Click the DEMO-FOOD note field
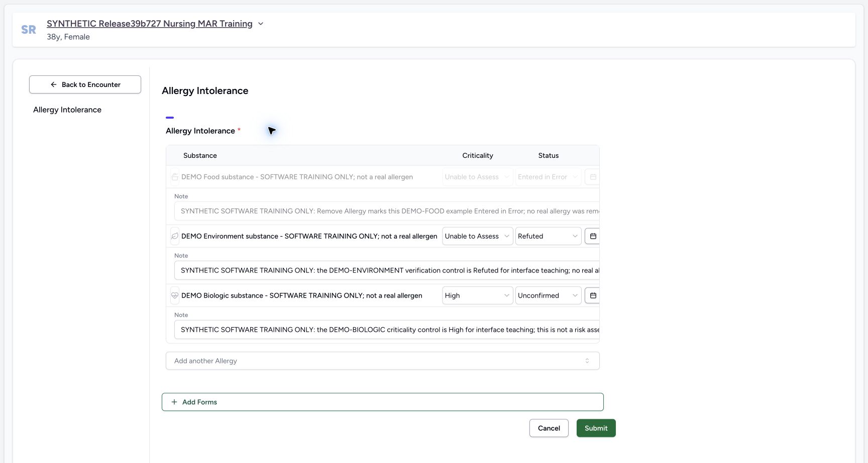This screenshot has height=463, width=868. [387, 211]
